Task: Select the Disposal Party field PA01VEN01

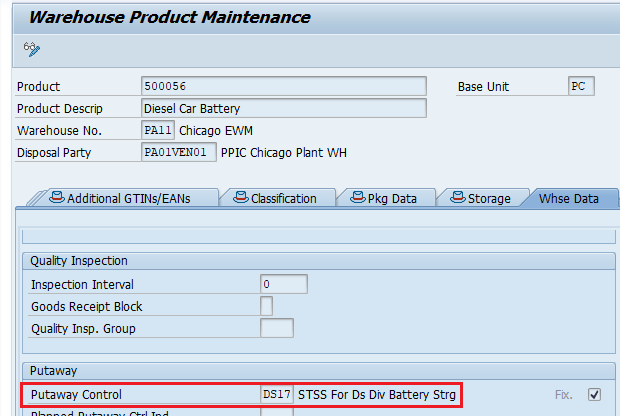Action: (x=179, y=153)
